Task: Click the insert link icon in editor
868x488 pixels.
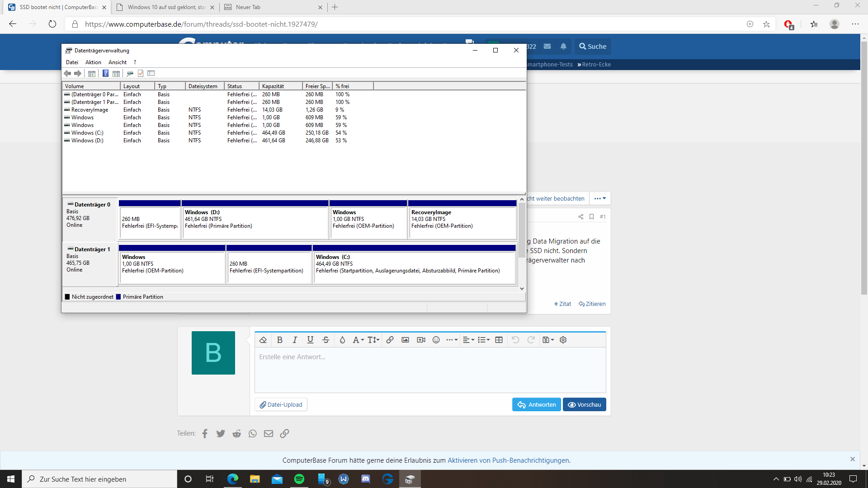Action: coord(390,340)
